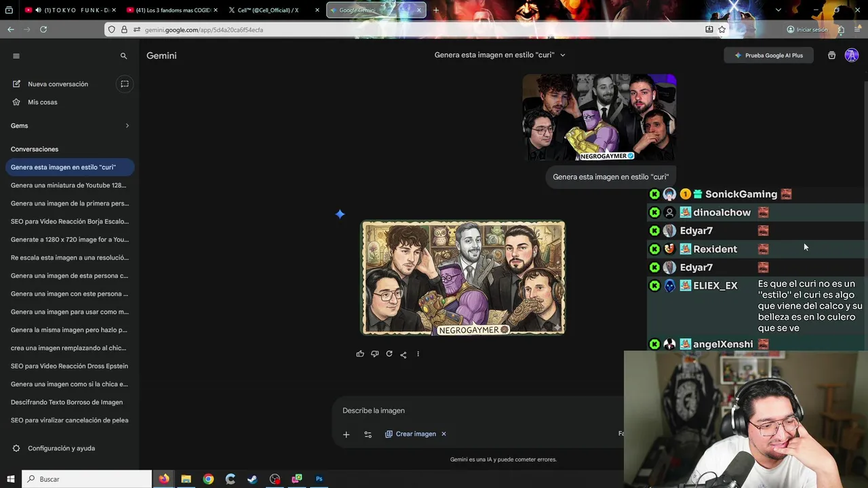Open File Explorer from the taskbar
Screen dimensions: 868x488
coord(186,479)
